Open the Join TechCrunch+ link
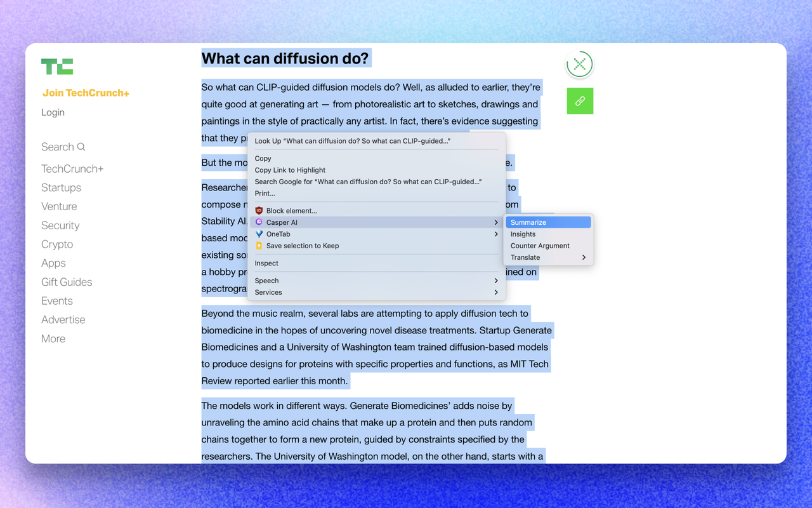Viewport: 812px width, 508px height. [86, 93]
